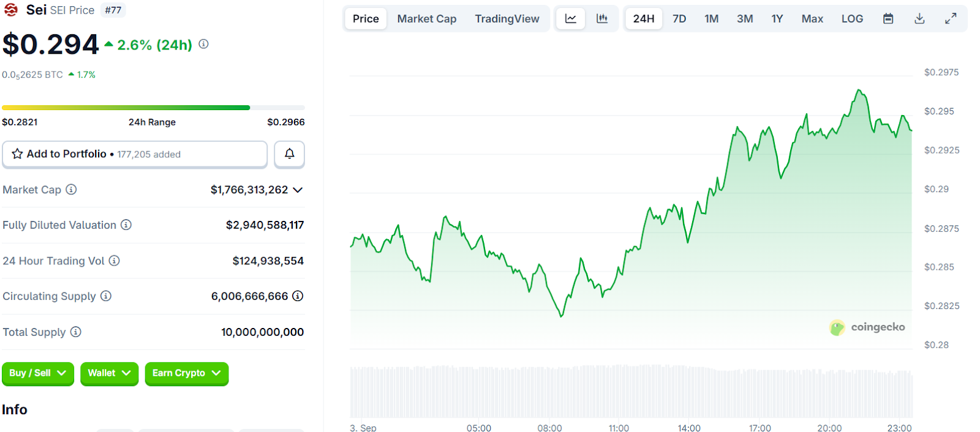Expand the Market Cap value chevron
980x432 pixels.
(x=298, y=190)
